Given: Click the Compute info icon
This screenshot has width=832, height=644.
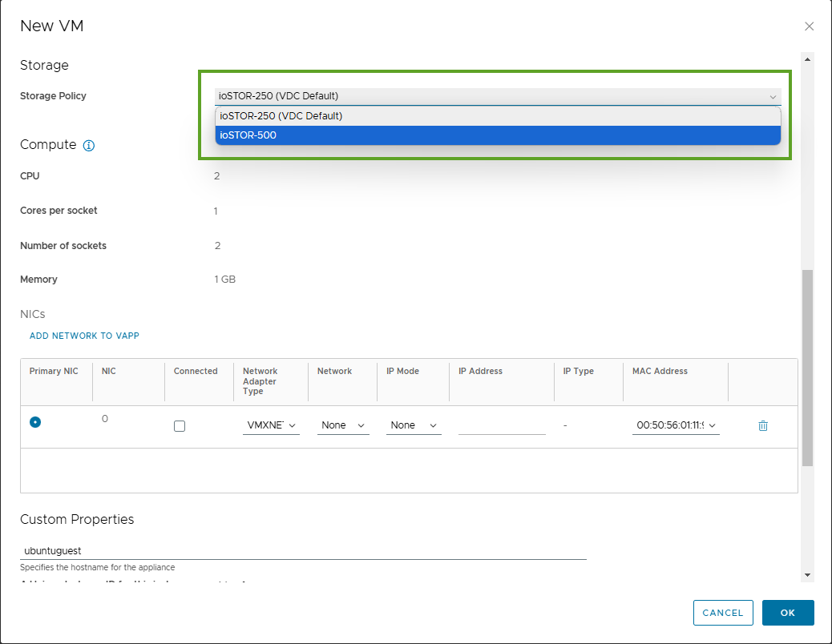Looking at the screenshot, I should pyautogui.click(x=89, y=146).
